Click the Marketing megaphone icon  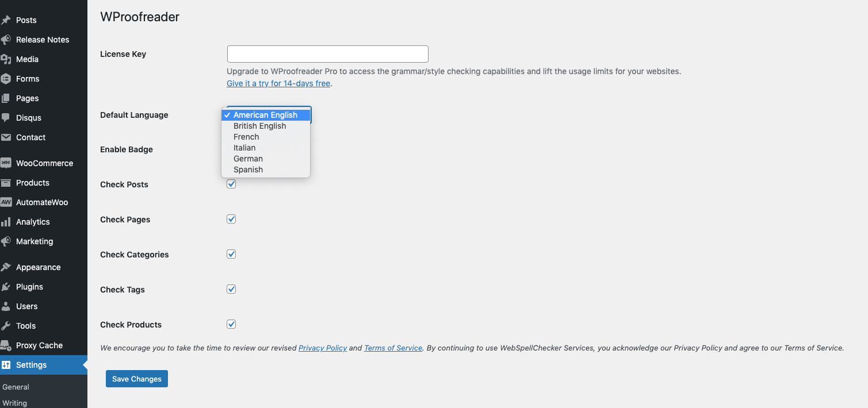coord(6,241)
